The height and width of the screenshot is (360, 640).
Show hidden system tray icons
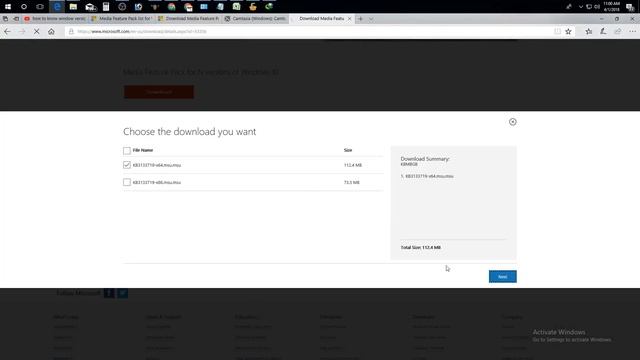coord(581,7)
